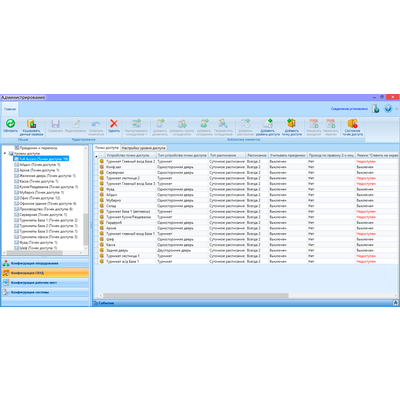Open Конфигурация системы section

coord(45,292)
